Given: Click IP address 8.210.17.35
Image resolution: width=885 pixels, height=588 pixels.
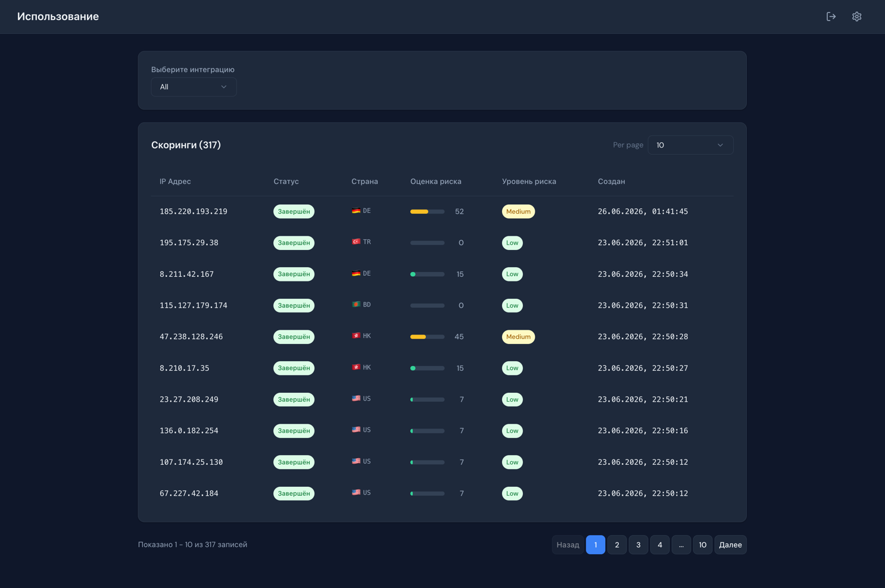Looking at the screenshot, I should 185,368.
